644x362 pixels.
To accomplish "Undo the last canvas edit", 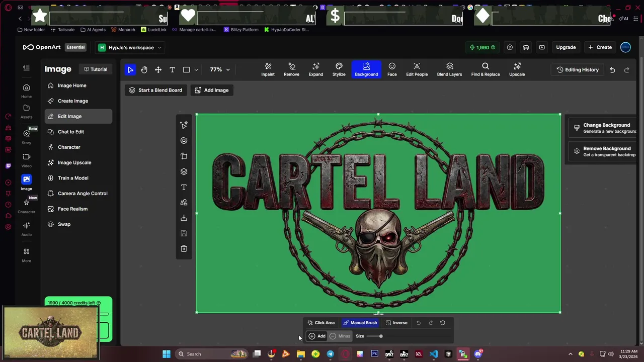I will coord(612,70).
